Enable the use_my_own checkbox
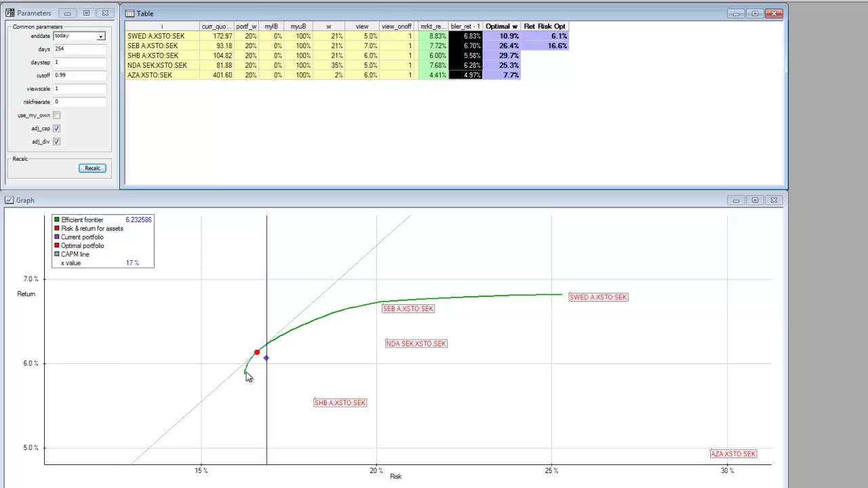 pyautogui.click(x=56, y=115)
